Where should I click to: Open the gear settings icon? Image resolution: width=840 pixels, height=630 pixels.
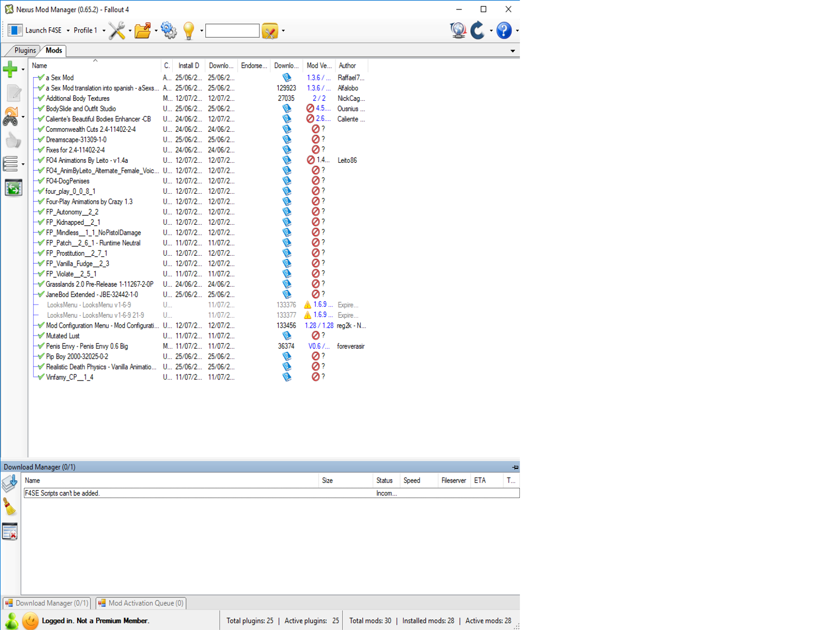click(x=169, y=30)
